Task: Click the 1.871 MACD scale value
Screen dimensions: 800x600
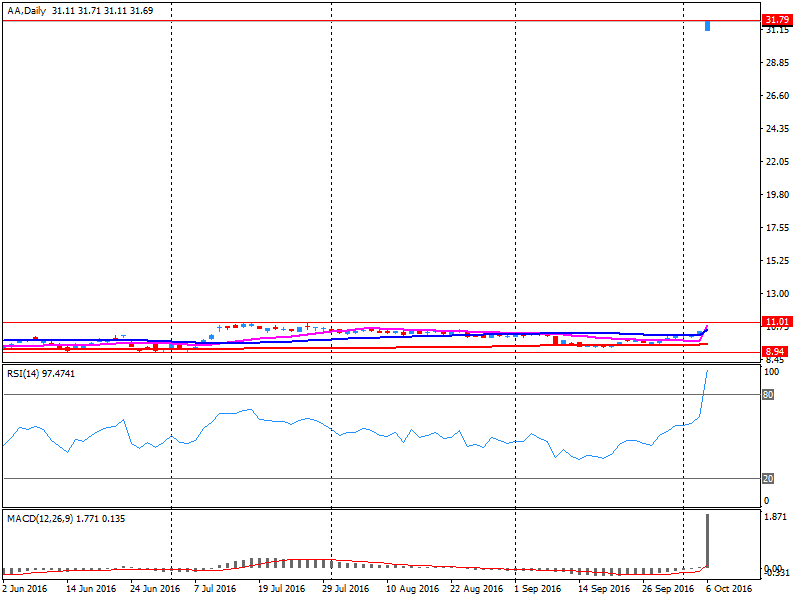Action: point(775,517)
